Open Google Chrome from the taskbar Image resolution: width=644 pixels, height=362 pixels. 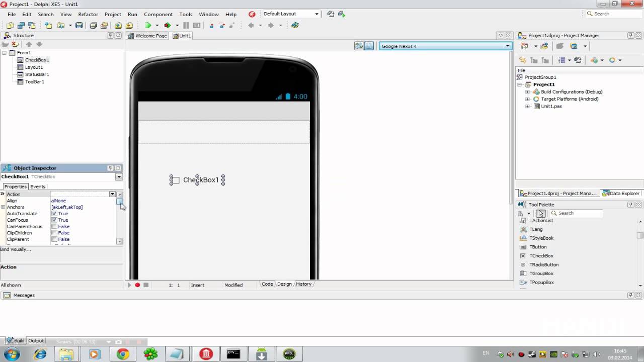click(123, 354)
